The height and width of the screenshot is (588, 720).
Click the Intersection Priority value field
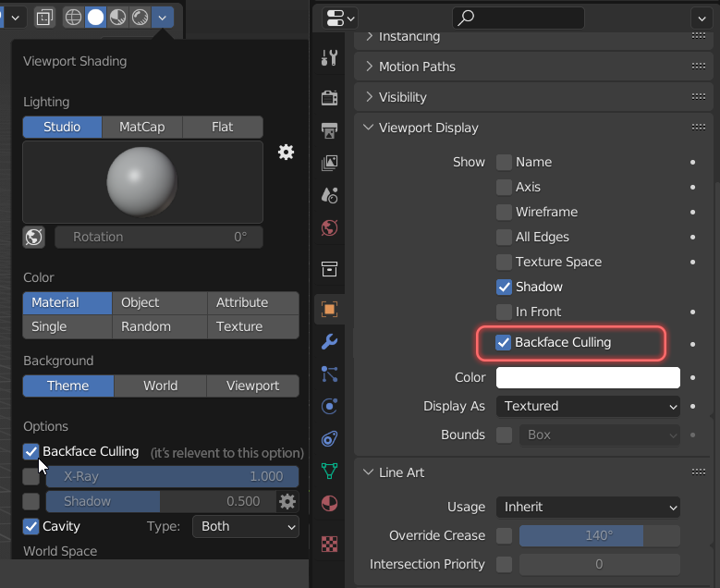[x=599, y=564]
